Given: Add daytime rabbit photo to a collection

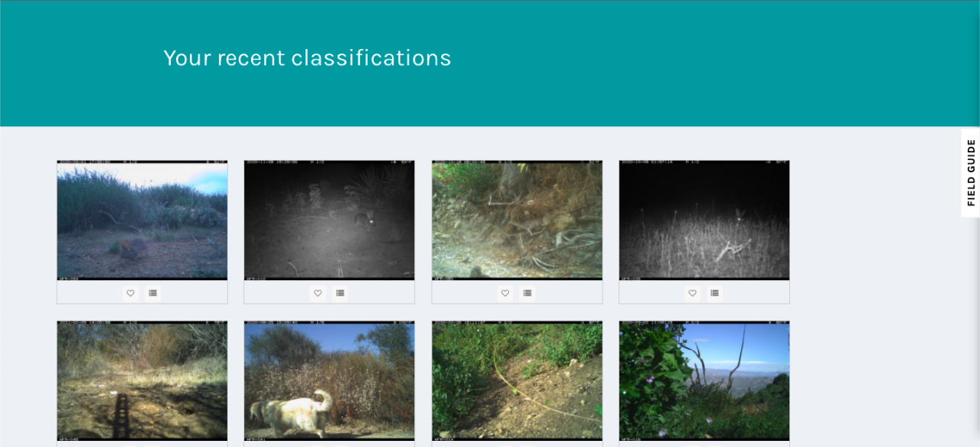Looking at the screenshot, I should tap(152, 293).
